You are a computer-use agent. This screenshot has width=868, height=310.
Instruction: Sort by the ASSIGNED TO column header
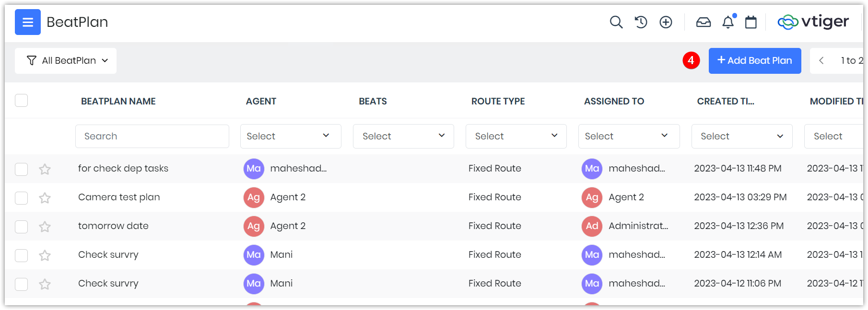tap(614, 101)
